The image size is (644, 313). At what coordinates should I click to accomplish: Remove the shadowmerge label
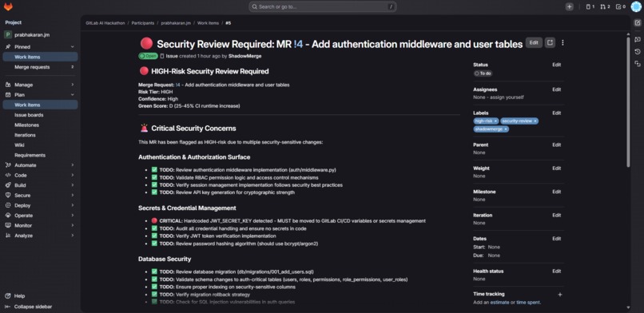coord(506,129)
